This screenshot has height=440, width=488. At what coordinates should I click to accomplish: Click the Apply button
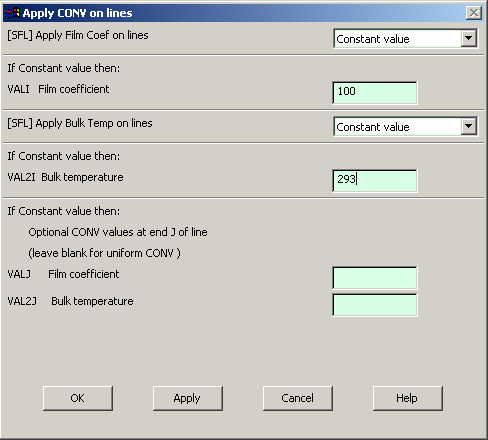coord(187,398)
